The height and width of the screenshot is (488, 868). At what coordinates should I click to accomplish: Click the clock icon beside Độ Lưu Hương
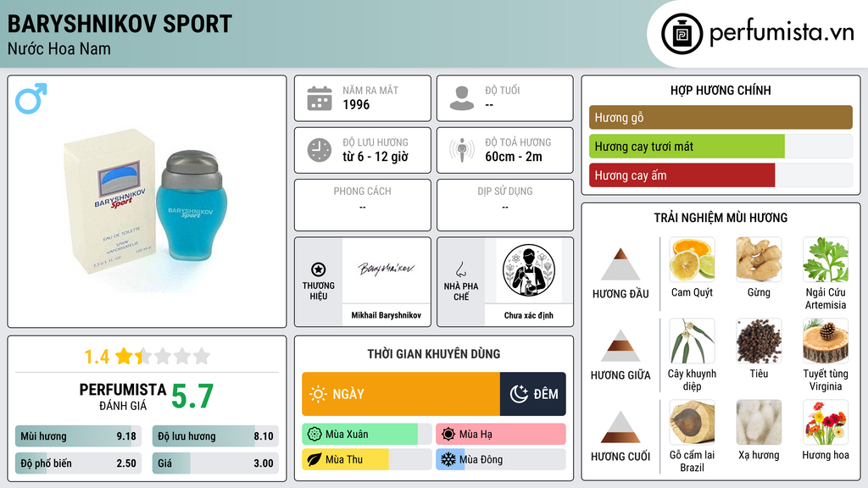tap(320, 150)
